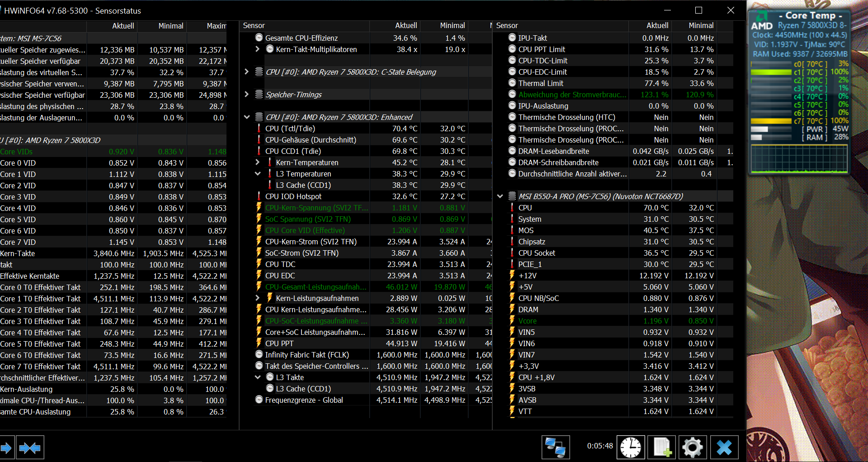Collapse the L3 Temperaturen row
The width and height of the screenshot is (868, 462).
(x=258, y=174)
